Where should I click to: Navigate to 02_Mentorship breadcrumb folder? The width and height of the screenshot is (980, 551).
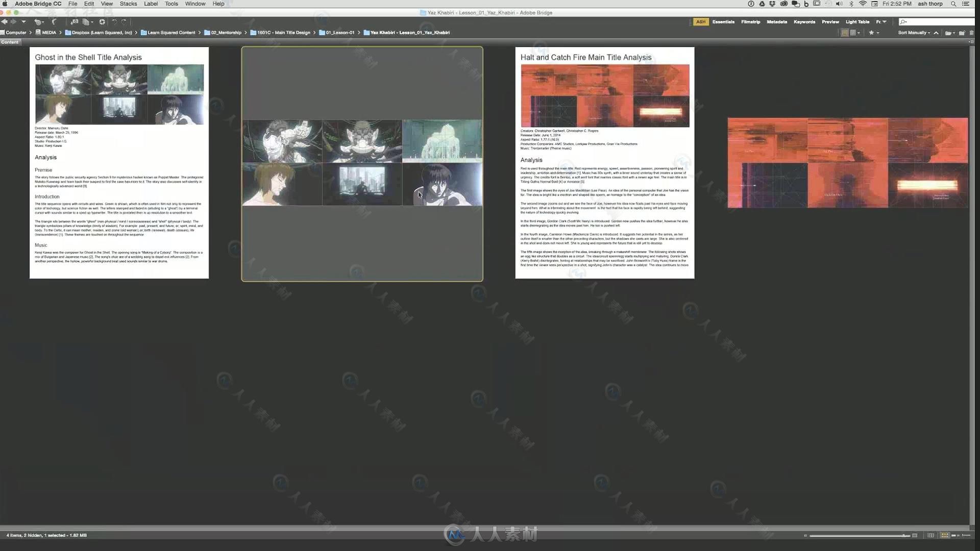click(223, 33)
